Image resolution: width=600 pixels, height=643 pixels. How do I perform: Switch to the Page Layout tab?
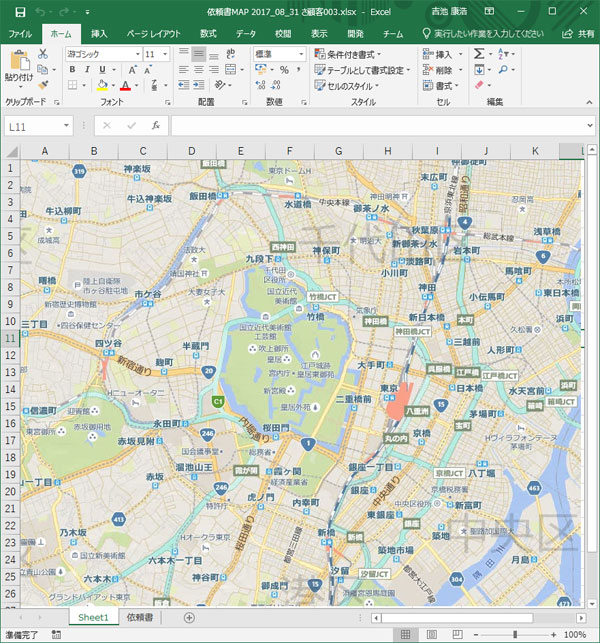(153, 34)
